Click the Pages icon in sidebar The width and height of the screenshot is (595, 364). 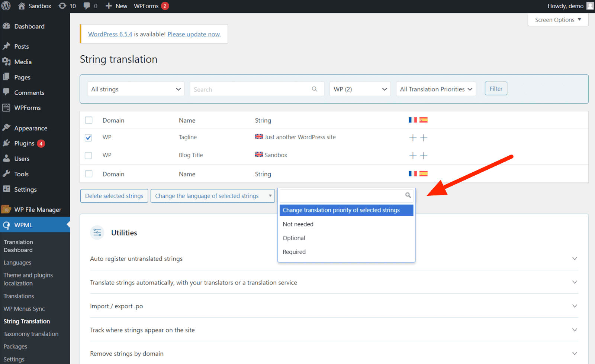coord(6,77)
